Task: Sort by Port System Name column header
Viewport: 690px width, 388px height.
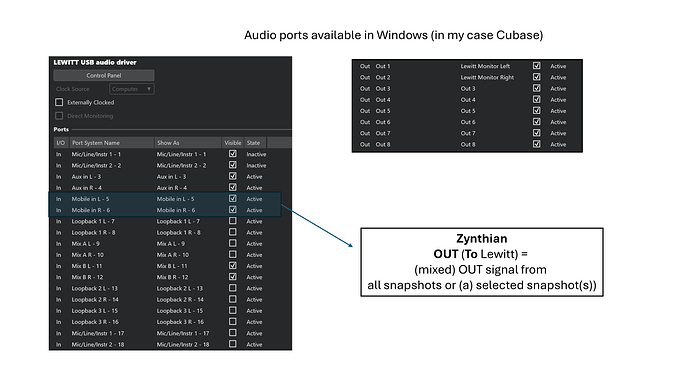Action: click(111, 143)
